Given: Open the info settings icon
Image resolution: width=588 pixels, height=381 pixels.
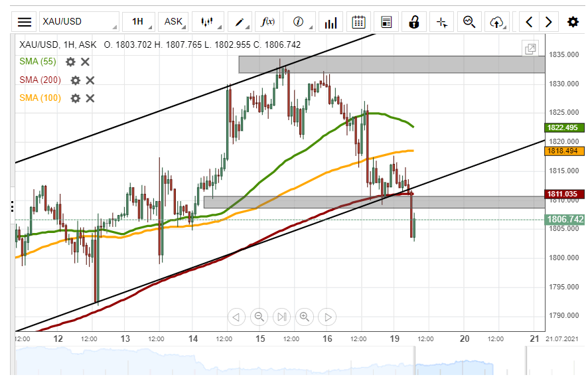Looking at the screenshot, I should click(x=299, y=22).
